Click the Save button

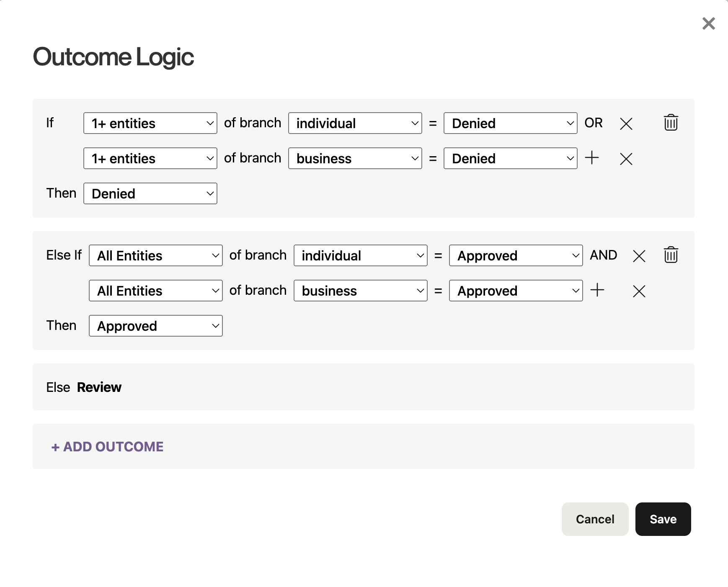point(663,519)
